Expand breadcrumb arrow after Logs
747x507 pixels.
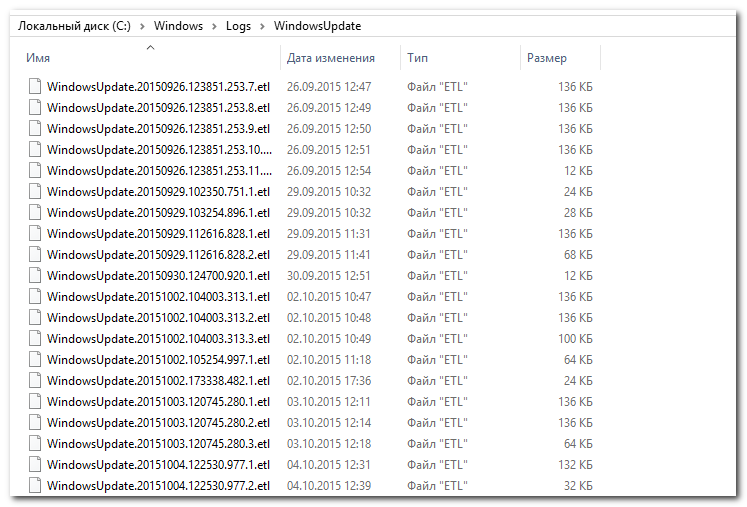262,26
